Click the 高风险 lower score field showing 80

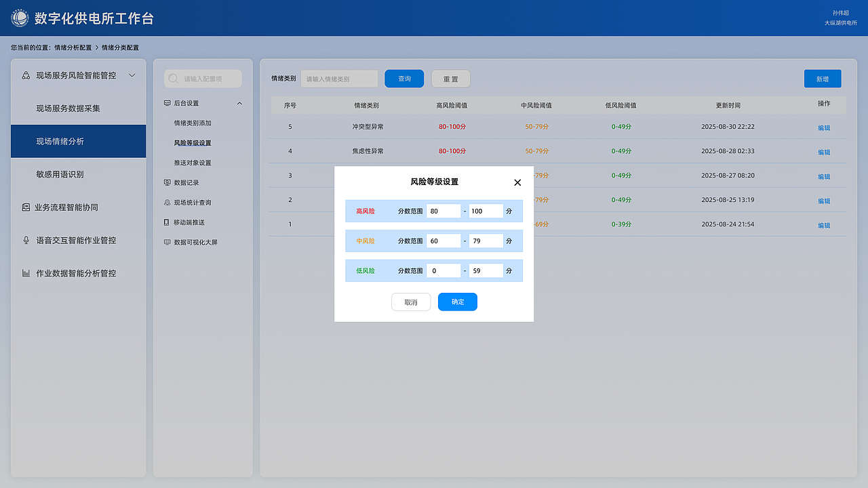443,211
